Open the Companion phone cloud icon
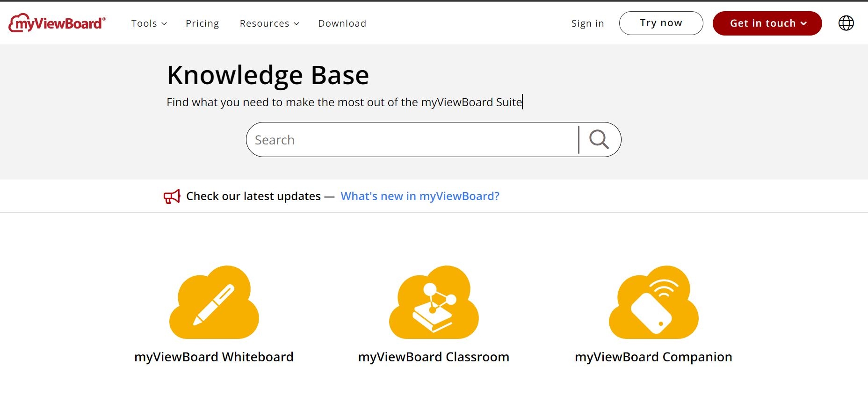The width and height of the screenshot is (868, 402). (654, 302)
